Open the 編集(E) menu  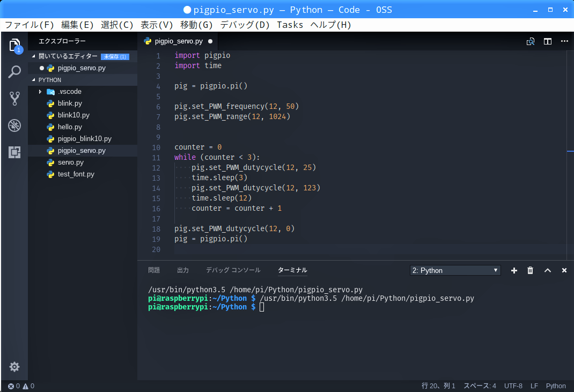coord(77,25)
